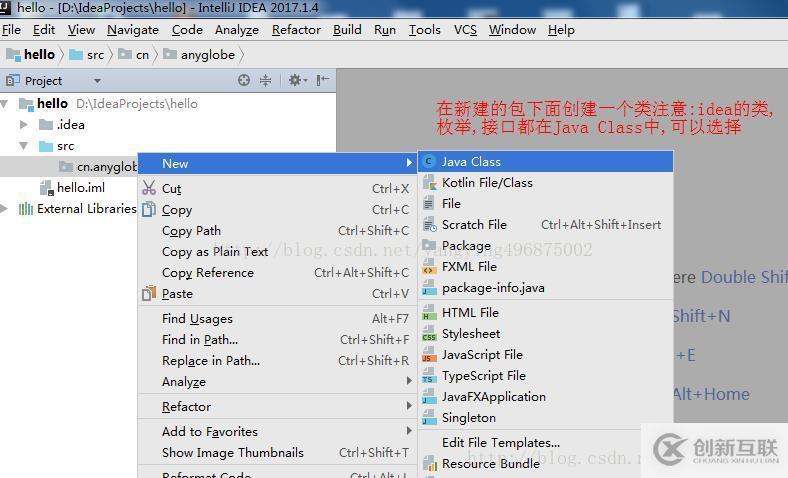Click the Kotlin File/Class icon

[x=429, y=183]
